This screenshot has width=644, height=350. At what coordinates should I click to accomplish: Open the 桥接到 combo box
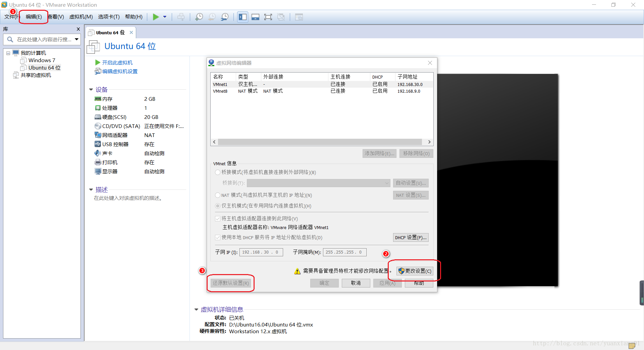coord(319,183)
